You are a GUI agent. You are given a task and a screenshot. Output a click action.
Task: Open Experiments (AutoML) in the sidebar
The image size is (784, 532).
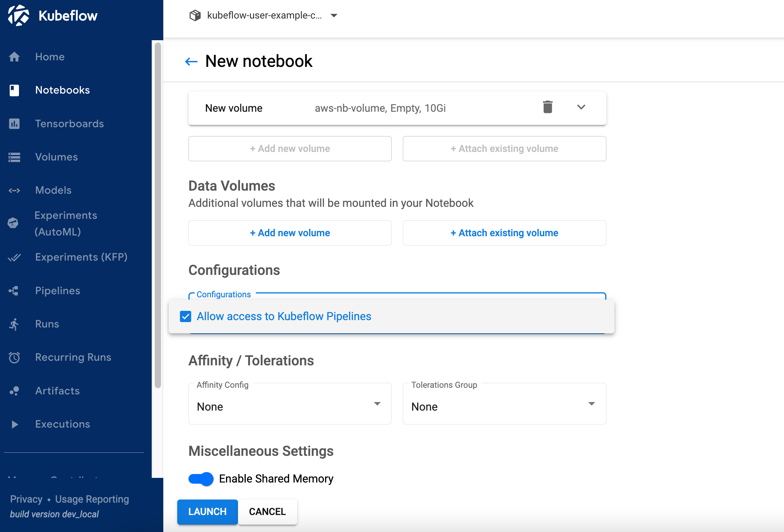(66, 223)
